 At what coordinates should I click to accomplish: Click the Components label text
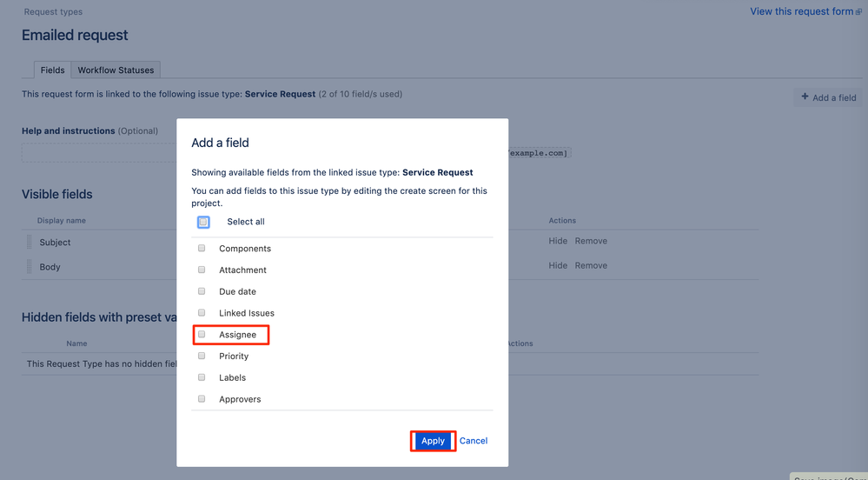click(245, 249)
